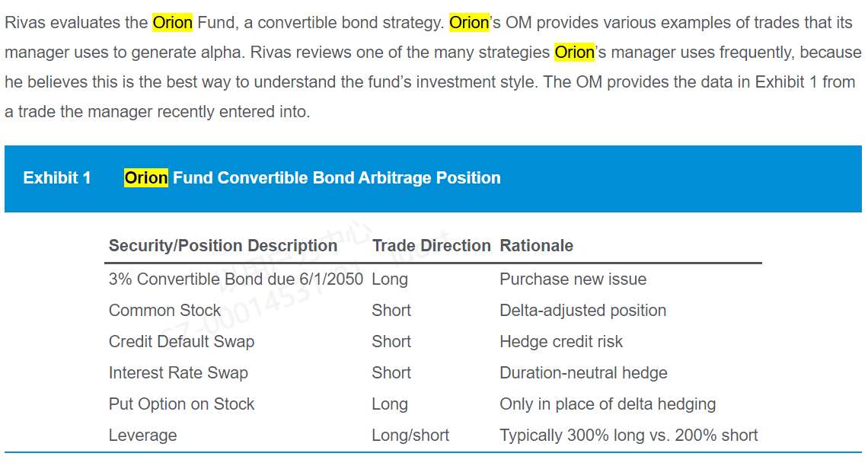
Task: Click the "Hedge credit risk" rationale cell
Action: [560, 342]
